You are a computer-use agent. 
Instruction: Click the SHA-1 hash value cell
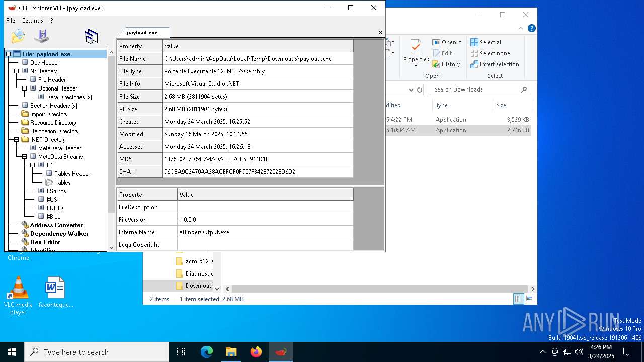(x=258, y=171)
